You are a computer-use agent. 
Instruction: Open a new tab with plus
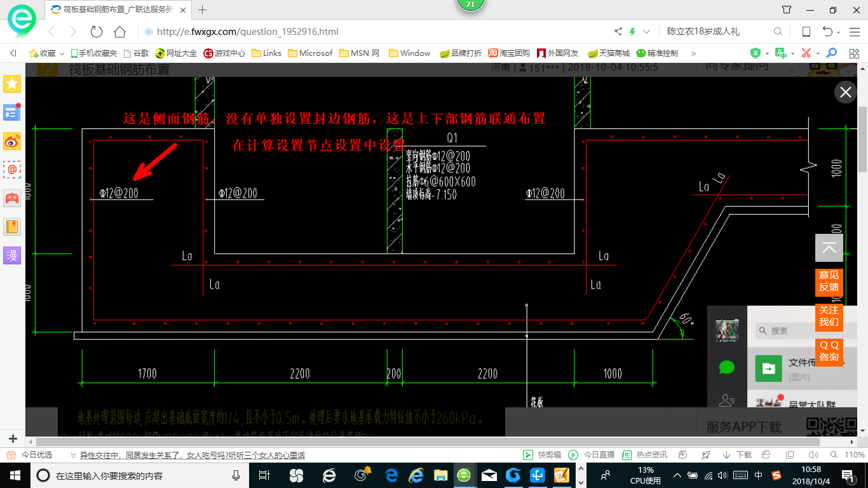(x=203, y=10)
